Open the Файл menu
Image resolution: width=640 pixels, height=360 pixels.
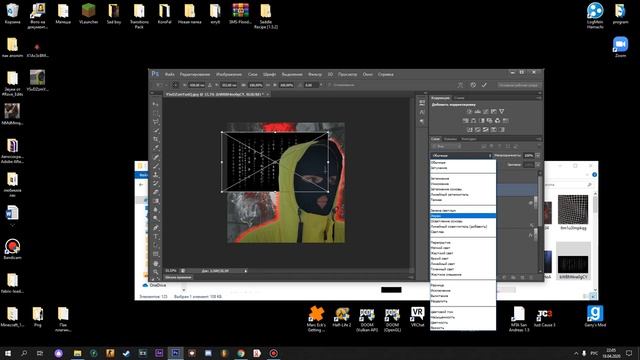[170, 74]
